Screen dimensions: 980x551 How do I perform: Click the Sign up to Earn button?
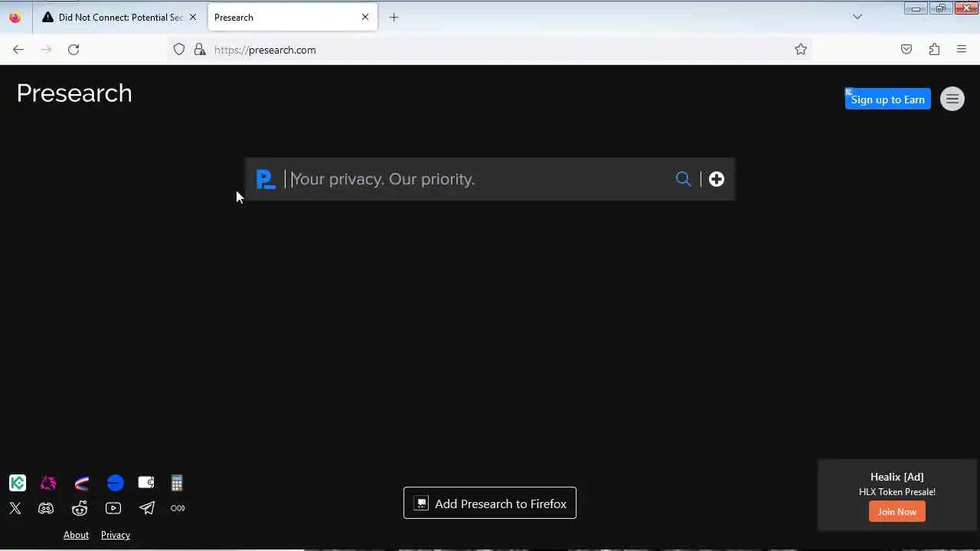[888, 99]
